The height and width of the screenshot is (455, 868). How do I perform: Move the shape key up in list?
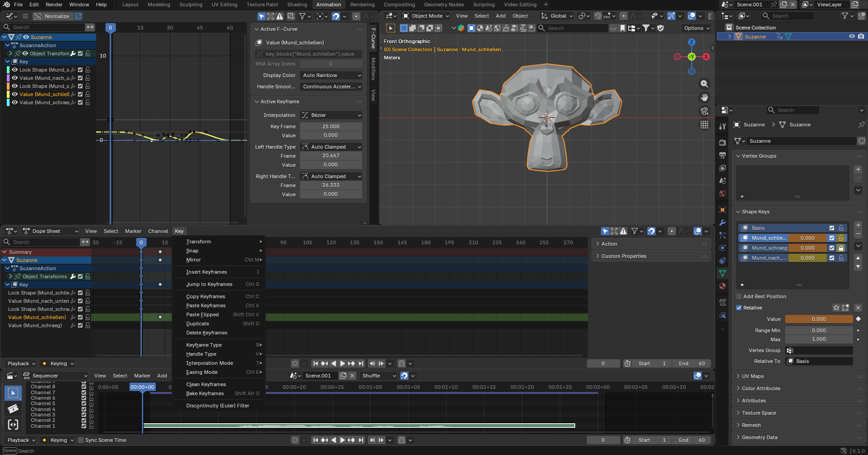858,258
